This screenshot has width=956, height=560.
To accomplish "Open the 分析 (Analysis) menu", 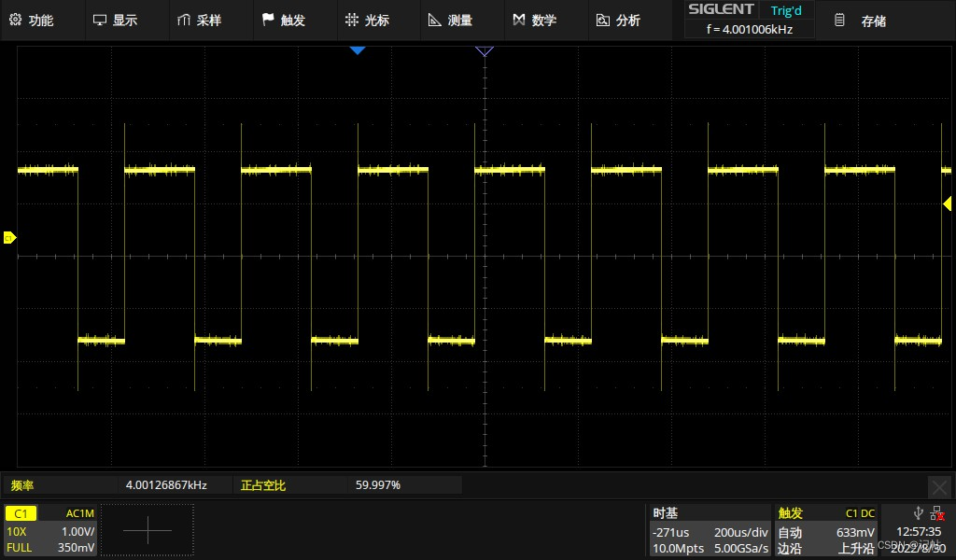I will click(619, 21).
